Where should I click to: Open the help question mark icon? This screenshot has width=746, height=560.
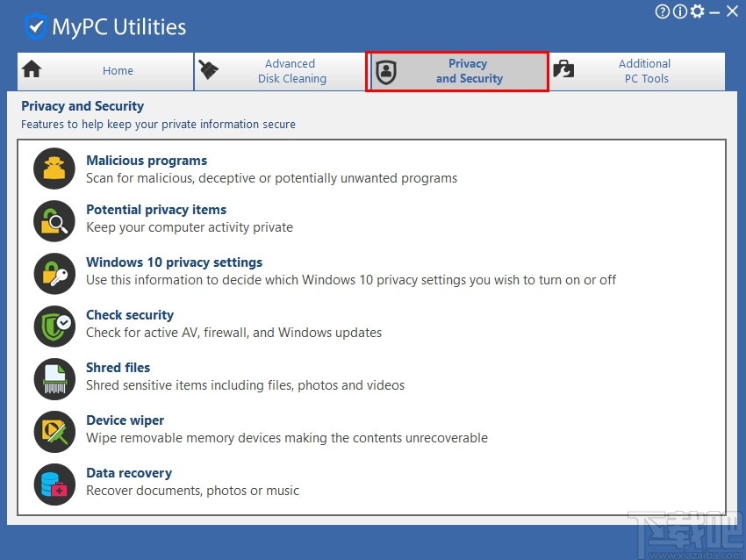click(662, 11)
